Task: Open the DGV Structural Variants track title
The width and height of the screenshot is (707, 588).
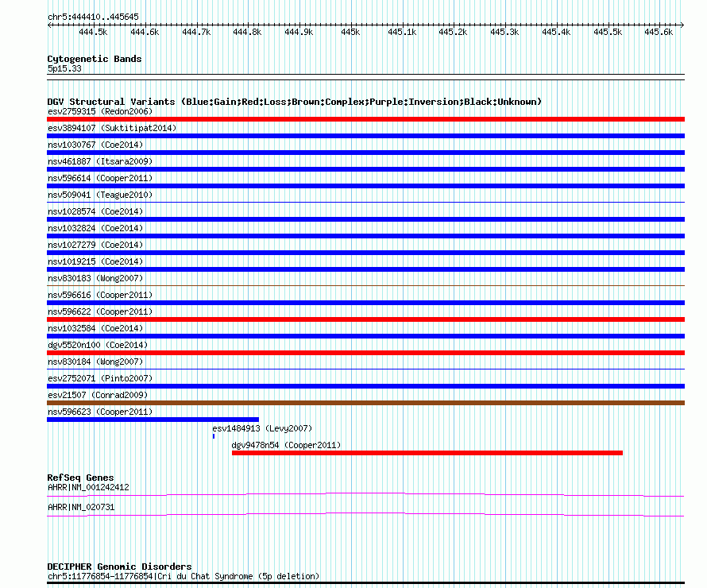Action: (295, 102)
